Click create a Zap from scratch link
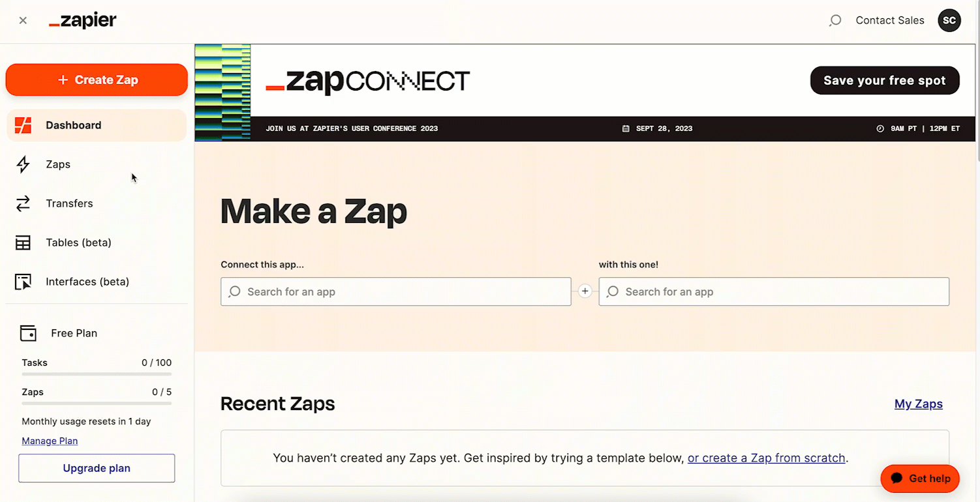980x502 pixels. click(767, 458)
